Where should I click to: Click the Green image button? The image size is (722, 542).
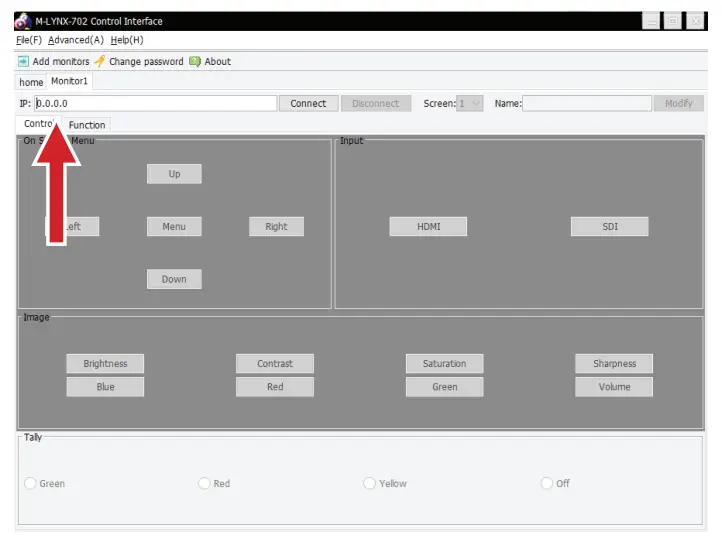[x=444, y=387]
